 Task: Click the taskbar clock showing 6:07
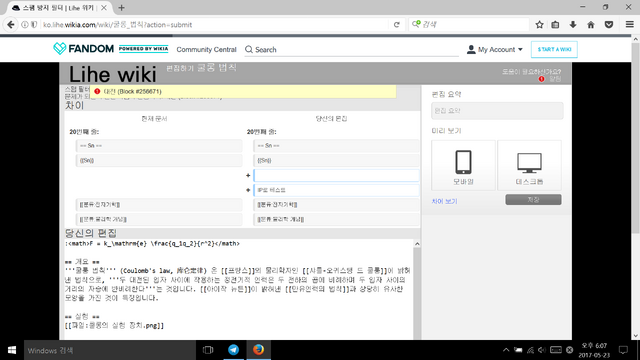[x=594, y=350]
